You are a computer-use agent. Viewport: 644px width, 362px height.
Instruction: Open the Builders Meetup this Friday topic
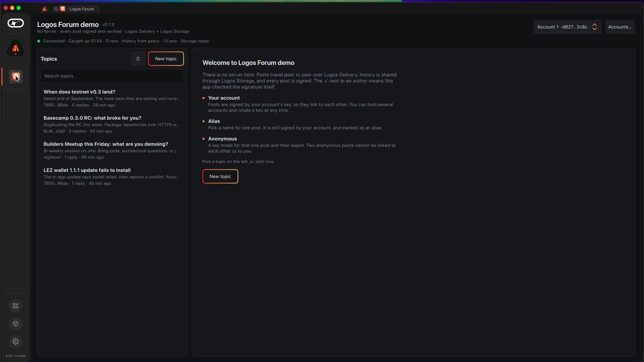tap(112, 150)
